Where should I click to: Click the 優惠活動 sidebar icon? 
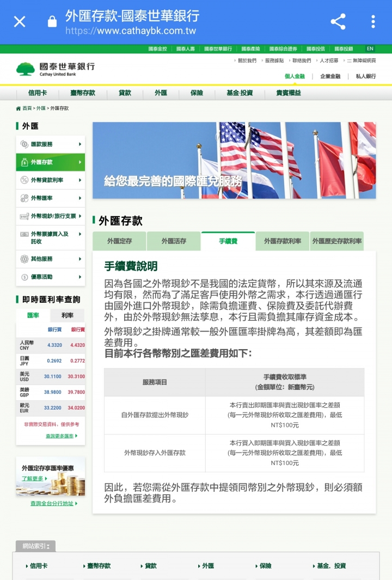pos(24,277)
